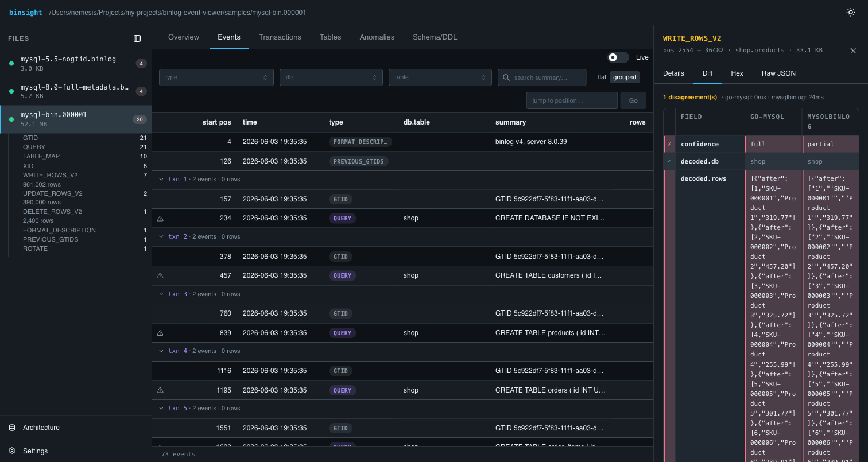Open the db filter dropdown

point(331,77)
